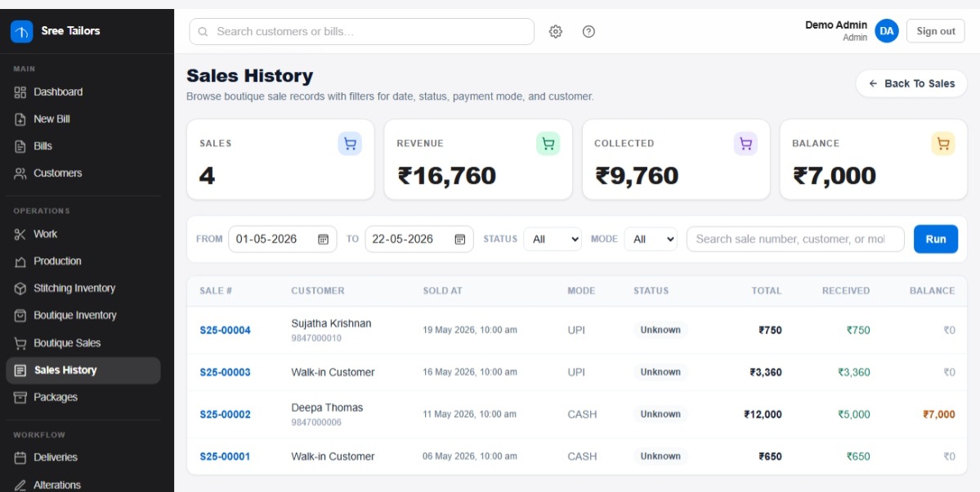Open the From date calendar picker icon
980x492 pixels.
tap(323, 239)
